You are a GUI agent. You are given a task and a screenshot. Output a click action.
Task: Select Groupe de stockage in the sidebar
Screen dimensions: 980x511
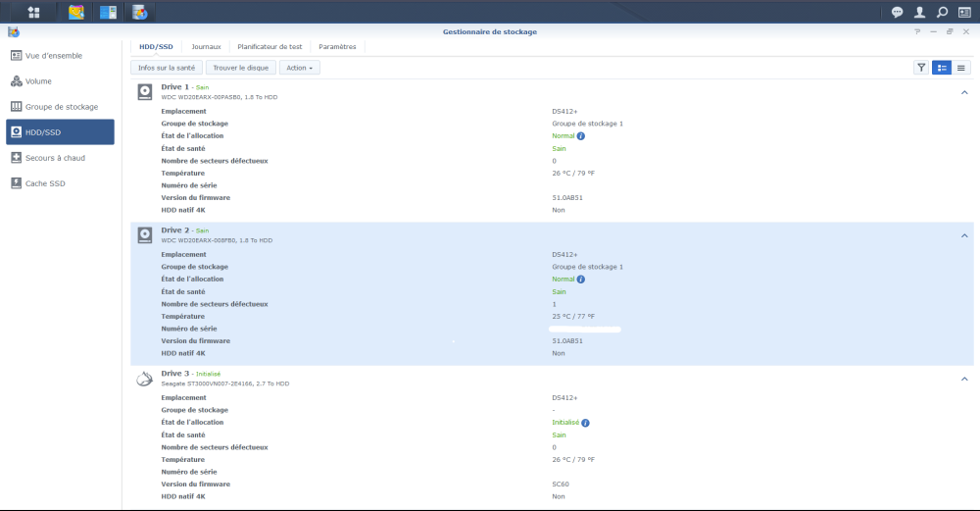[60, 107]
